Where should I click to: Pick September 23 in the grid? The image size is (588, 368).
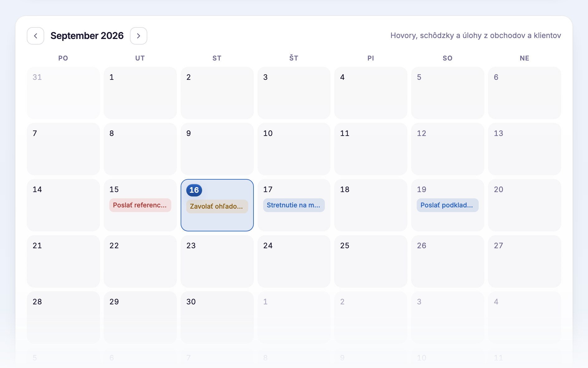pyautogui.click(x=217, y=261)
